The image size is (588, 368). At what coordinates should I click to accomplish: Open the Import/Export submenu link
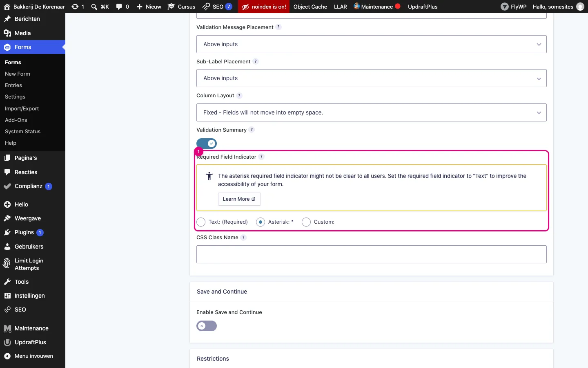[x=22, y=108]
